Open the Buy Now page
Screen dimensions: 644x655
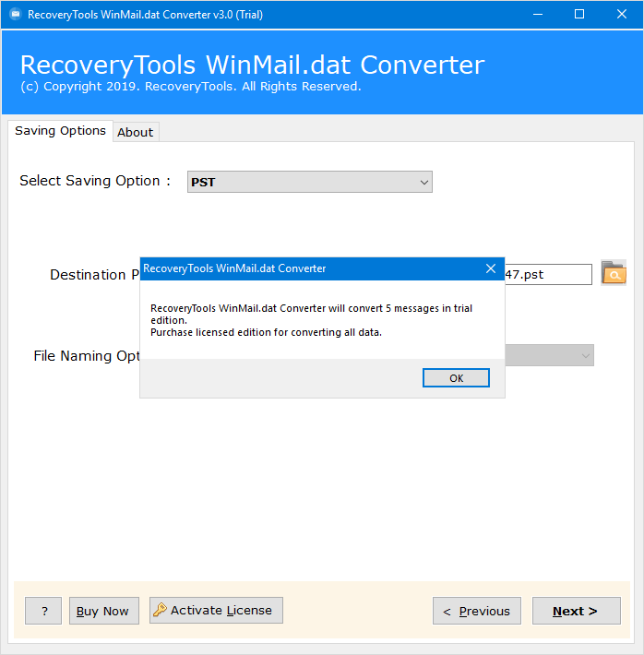(x=104, y=611)
